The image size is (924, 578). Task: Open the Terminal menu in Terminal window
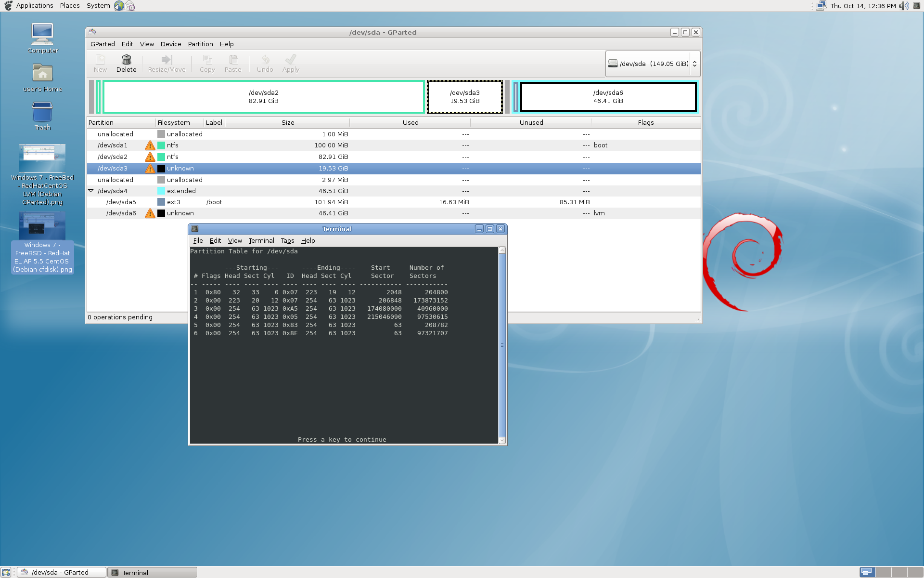point(261,240)
